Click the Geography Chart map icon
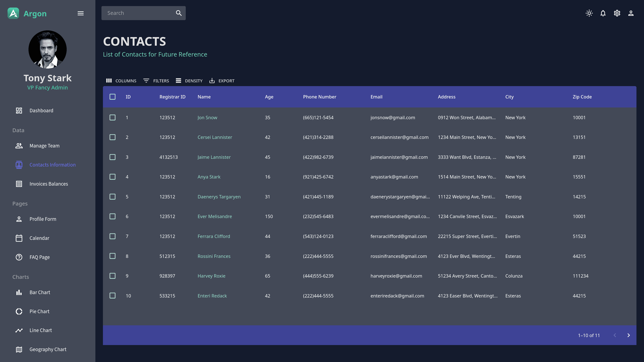This screenshot has height=362, width=644. [x=19, y=349]
